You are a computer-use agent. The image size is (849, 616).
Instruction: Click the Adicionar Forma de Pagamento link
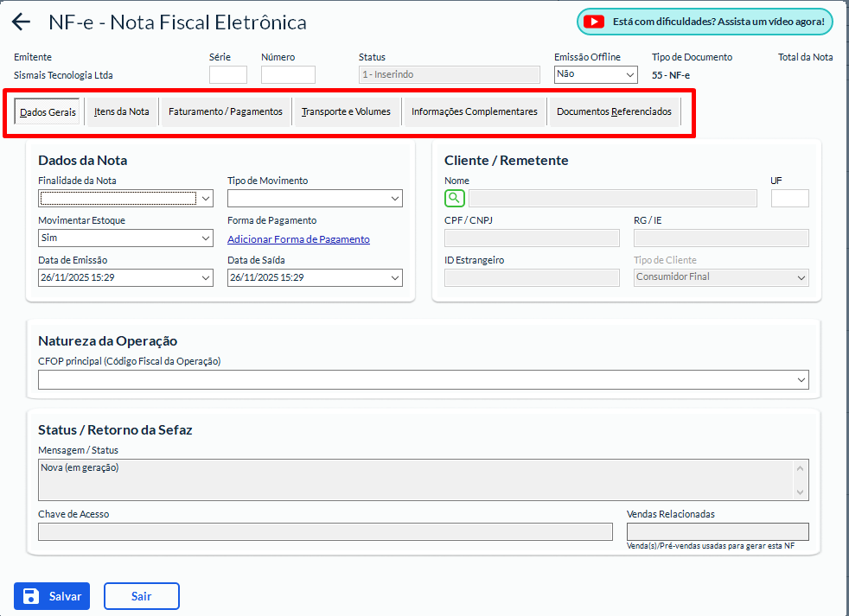pyautogui.click(x=298, y=239)
